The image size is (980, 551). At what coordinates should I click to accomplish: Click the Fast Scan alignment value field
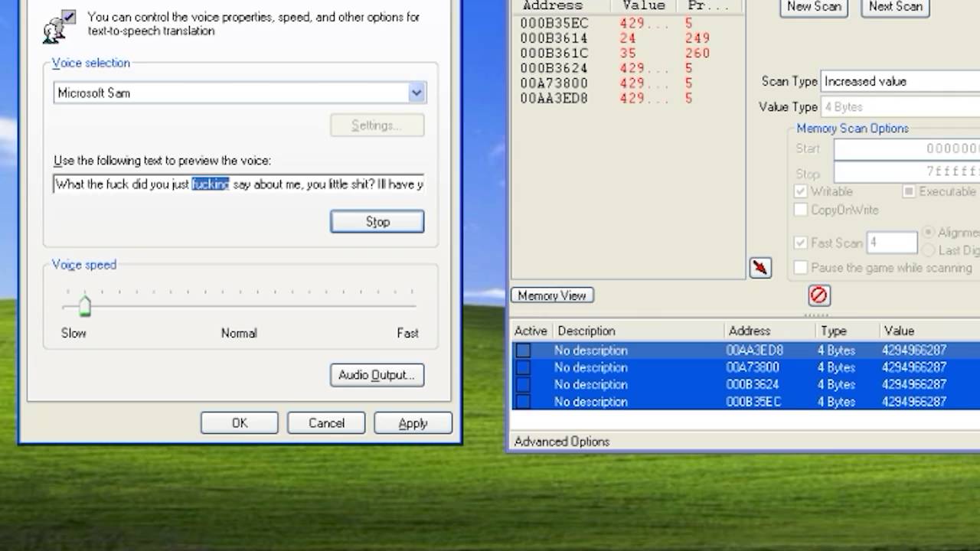892,243
